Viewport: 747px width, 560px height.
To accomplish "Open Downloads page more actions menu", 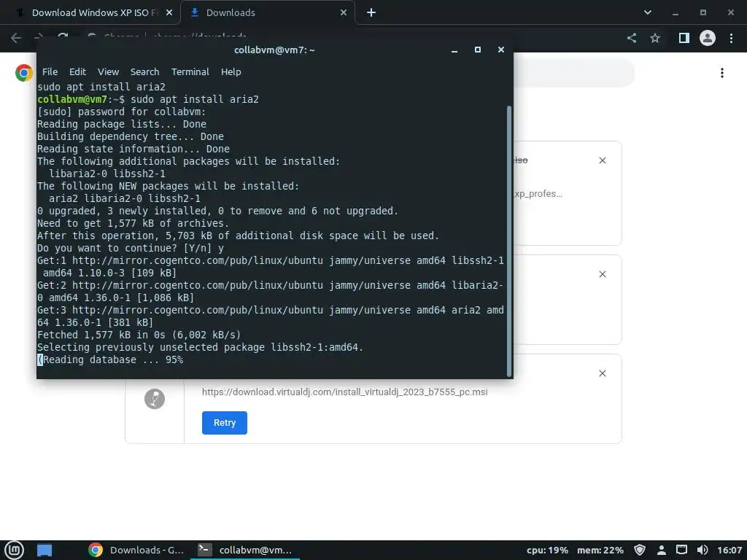I will 722,73.
